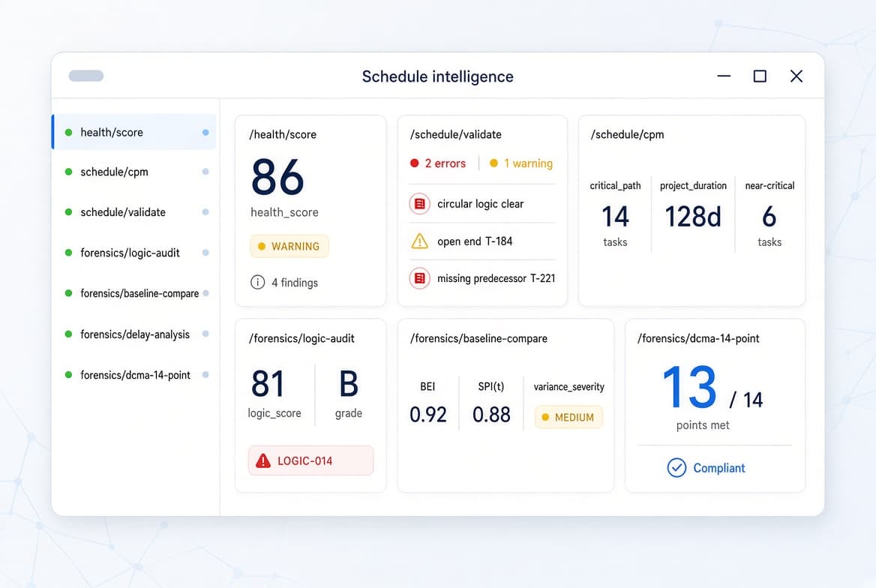Click the Compliant link
Viewport: 876px width, 588px height.
tap(719, 468)
